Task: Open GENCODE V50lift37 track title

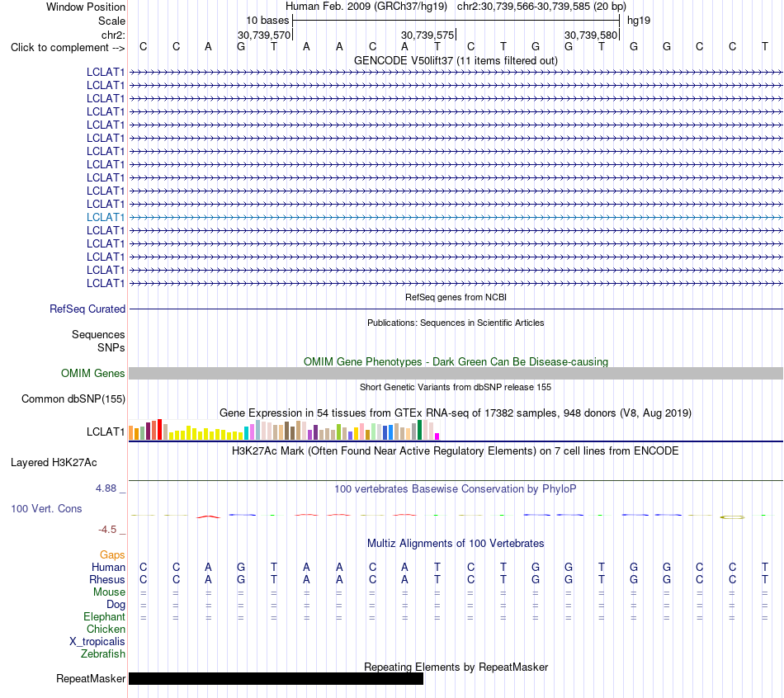Action: [456, 60]
